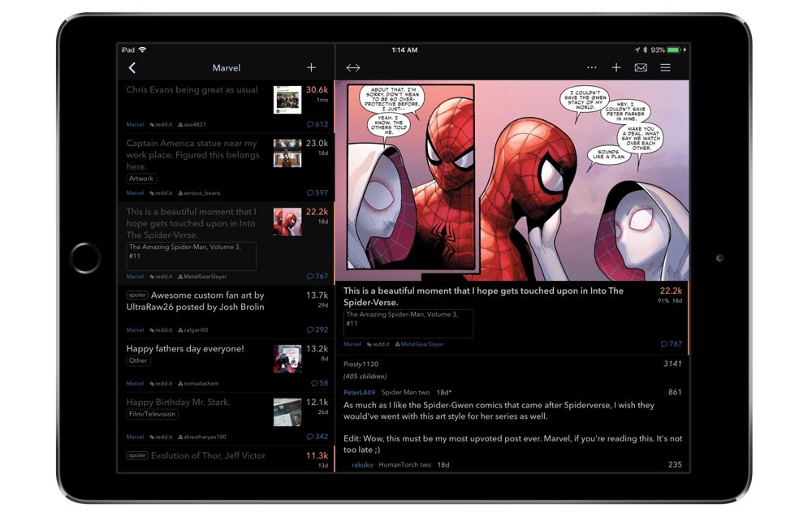The image size is (812, 517).
Task: Open Happy Birthday Mr. Stark thumbnail
Action: (287, 412)
